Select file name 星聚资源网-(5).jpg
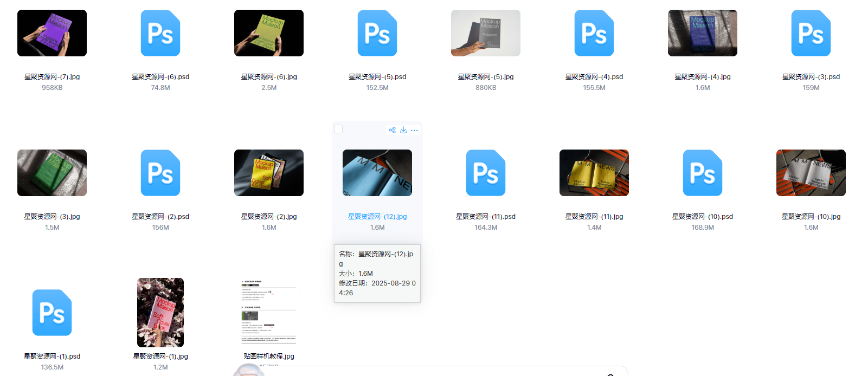 pos(486,77)
